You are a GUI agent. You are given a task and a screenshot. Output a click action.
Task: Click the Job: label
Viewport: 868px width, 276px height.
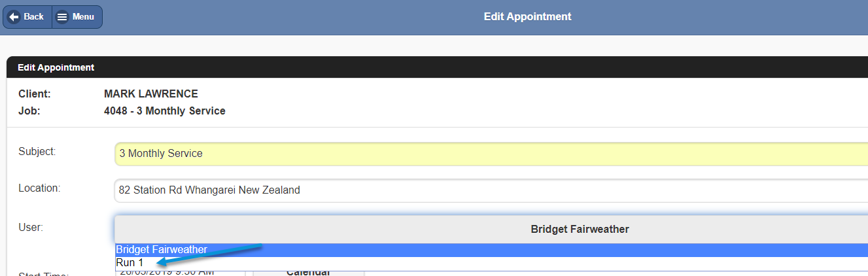pos(29,111)
